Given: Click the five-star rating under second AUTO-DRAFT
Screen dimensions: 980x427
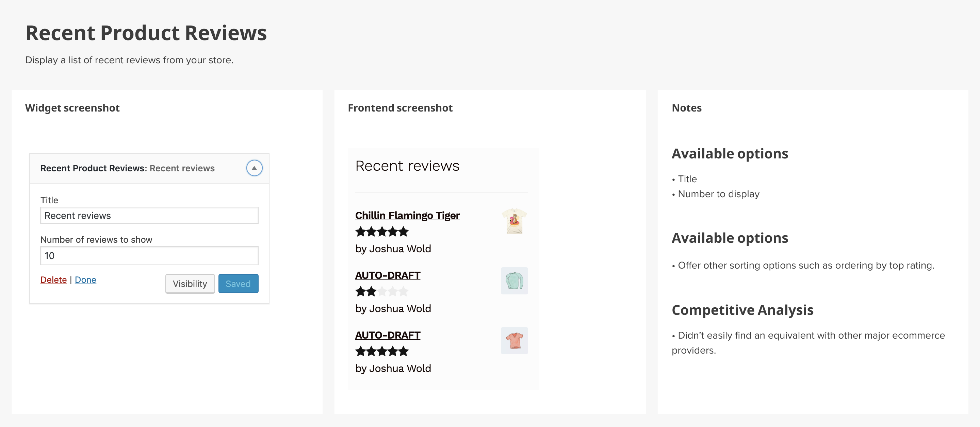Looking at the screenshot, I should (381, 351).
